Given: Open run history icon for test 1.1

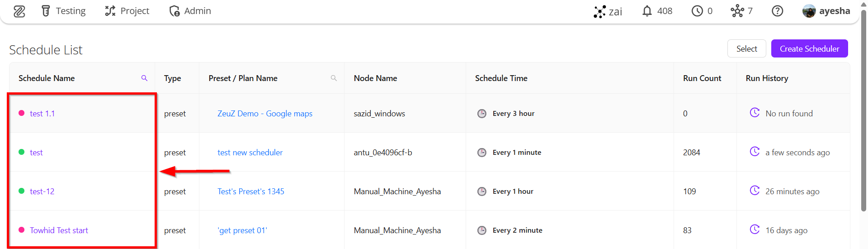Looking at the screenshot, I should point(755,113).
